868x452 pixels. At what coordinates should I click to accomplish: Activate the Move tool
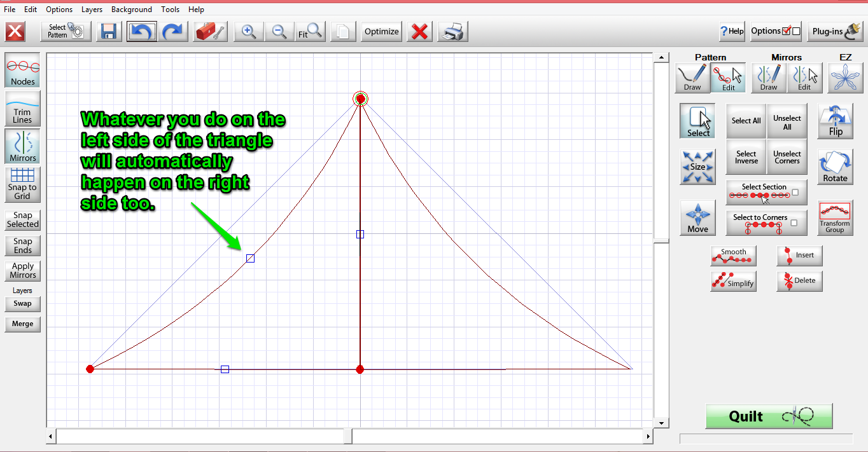[x=698, y=218]
